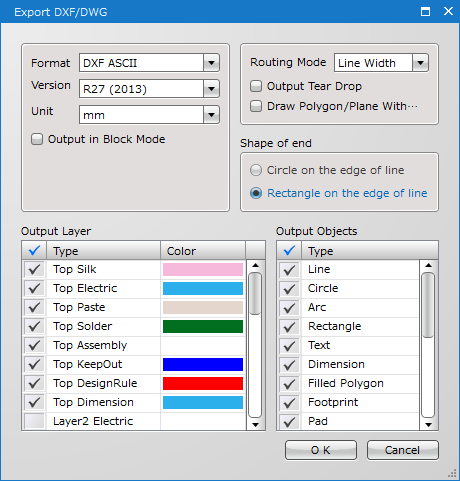Select the Layer2 Electric row text
460x481 pixels.
(x=93, y=421)
